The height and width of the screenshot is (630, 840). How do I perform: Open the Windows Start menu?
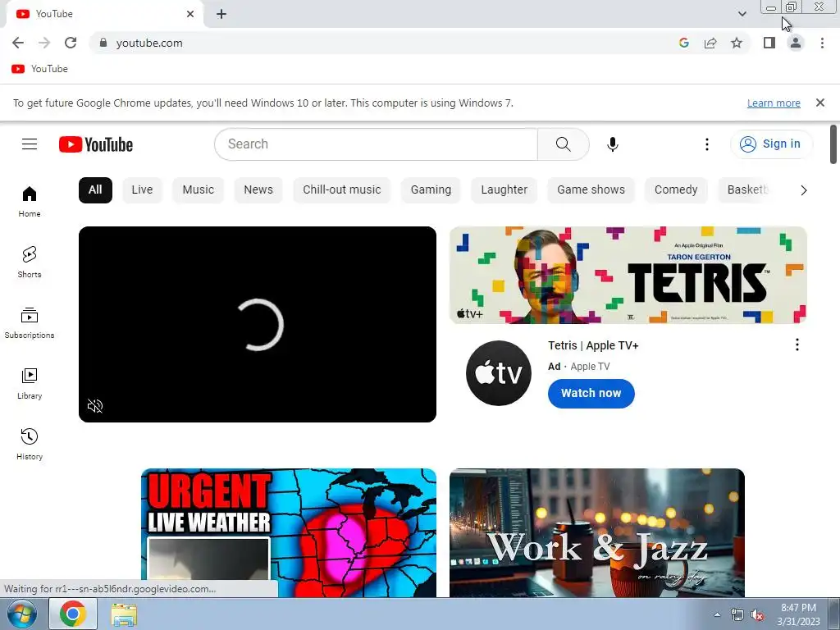pos(22,614)
